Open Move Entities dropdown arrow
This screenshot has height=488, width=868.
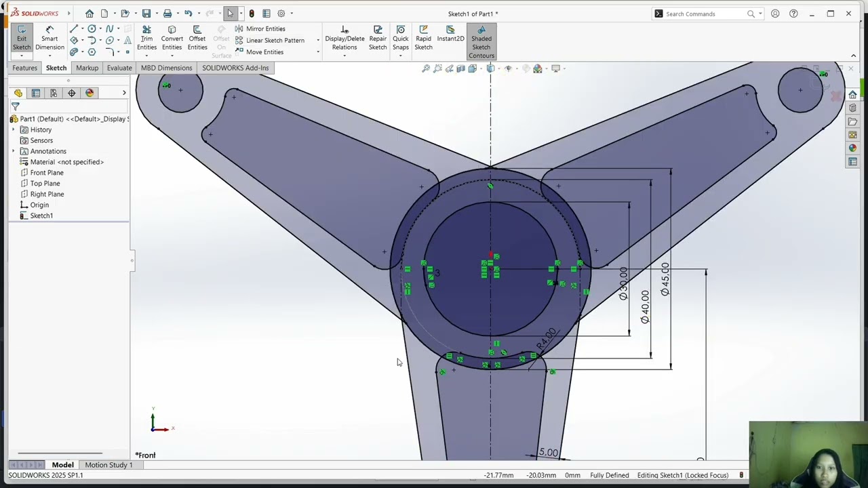[317, 52]
